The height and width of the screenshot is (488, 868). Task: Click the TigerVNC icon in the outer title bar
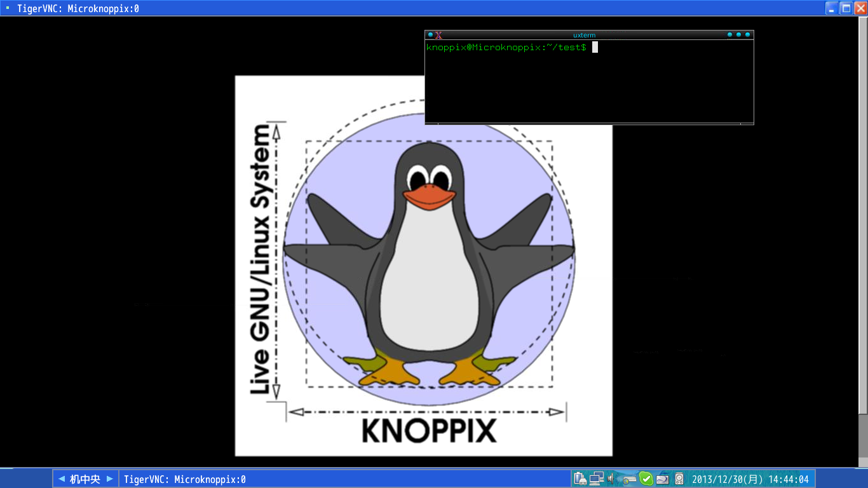pyautogui.click(x=8, y=8)
